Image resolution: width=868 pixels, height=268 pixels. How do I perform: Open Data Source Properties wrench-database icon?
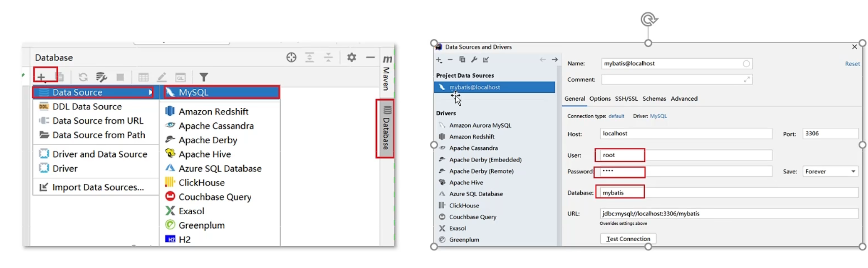click(101, 77)
